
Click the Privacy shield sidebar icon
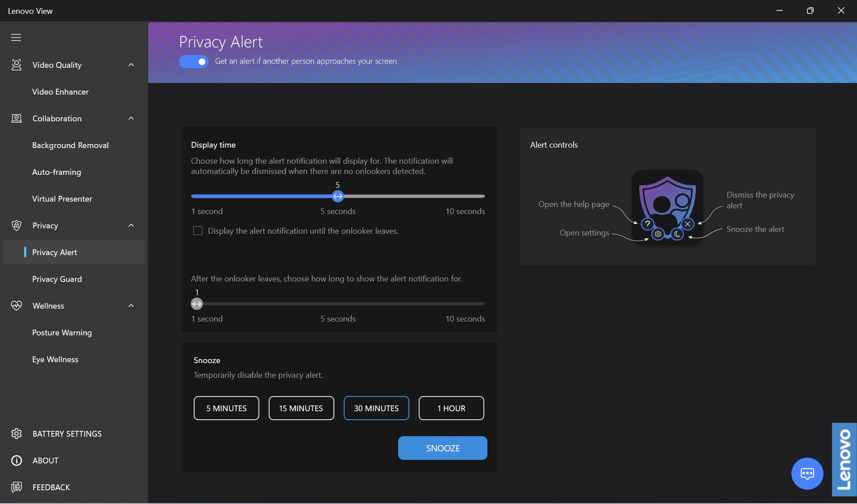click(17, 226)
